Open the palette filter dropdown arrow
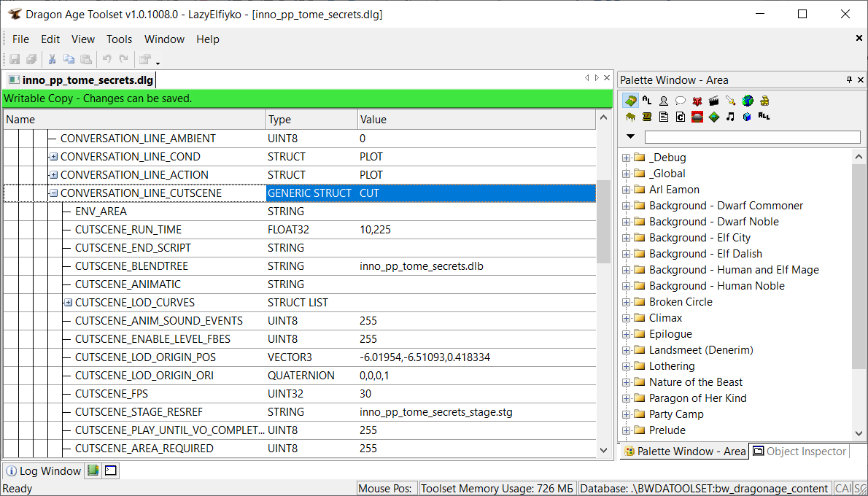The image size is (868, 496). [631, 136]
